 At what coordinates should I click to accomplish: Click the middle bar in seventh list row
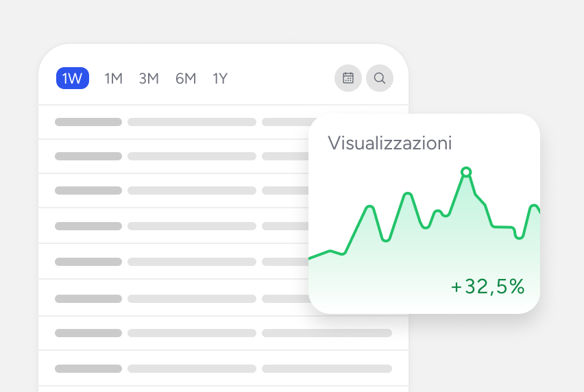point(192,333)
